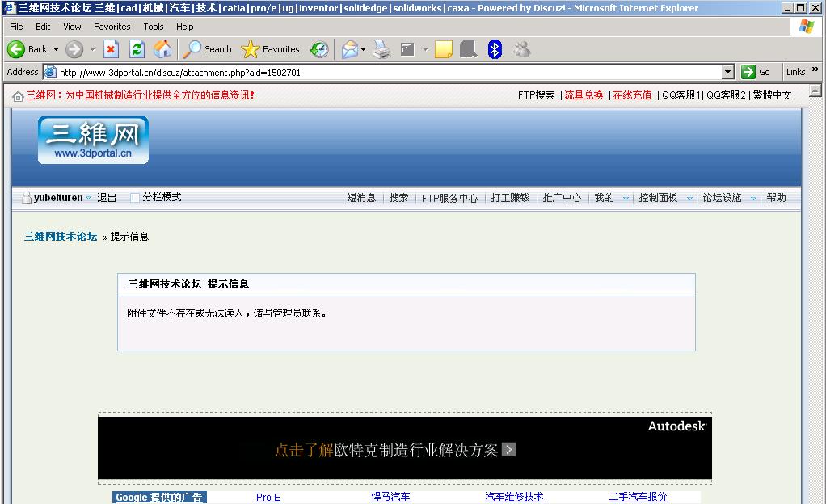Screen dimensions: 826x504
Task: Open the 短消息 messages link
Action: click(361, 198)
